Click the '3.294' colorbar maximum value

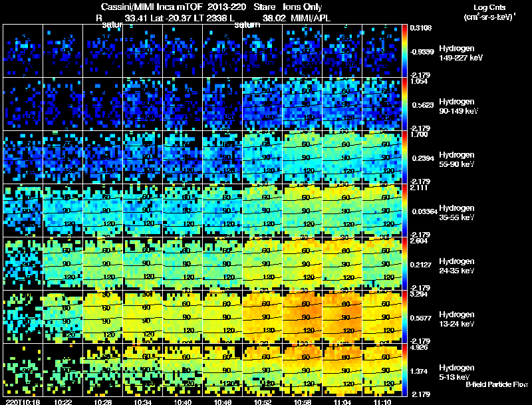click(x=419, y=294)
